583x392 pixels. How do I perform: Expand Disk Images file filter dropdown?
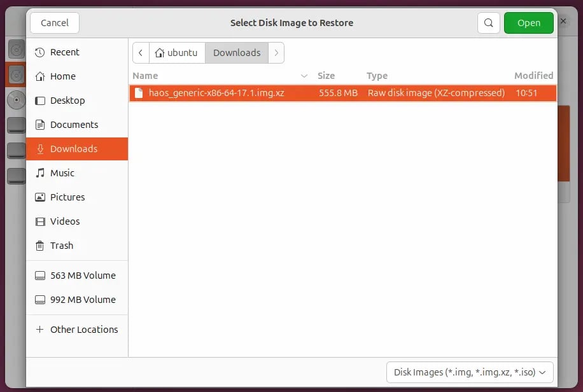(469, 372)
